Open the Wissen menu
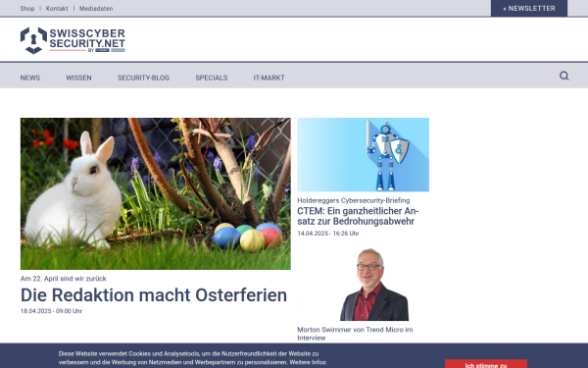Screen dimensions: 588x368 (x=78, y=78)
